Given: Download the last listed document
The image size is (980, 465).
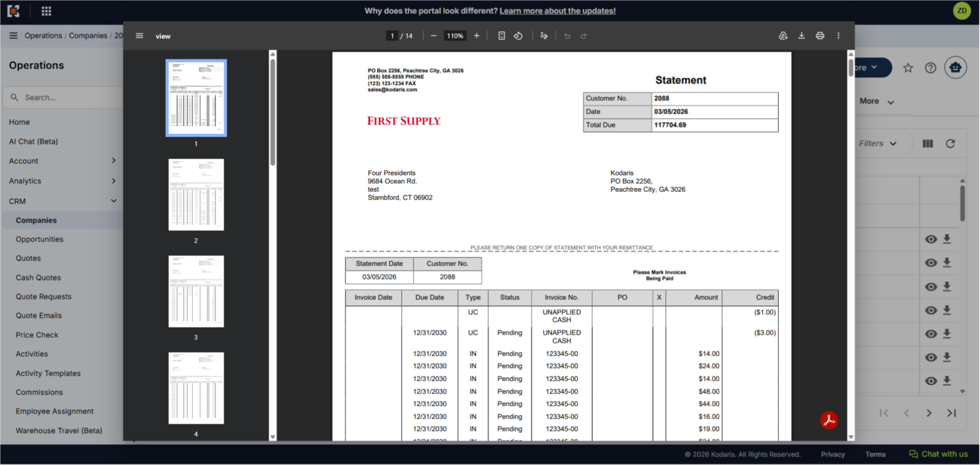Looking at the screenshot, I should [947, 381].
